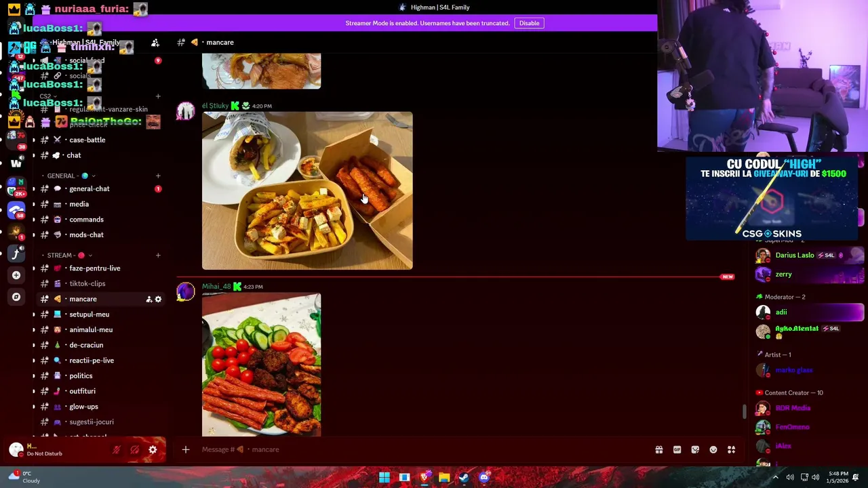The height and width of the screenshot is (488, 868).
Task: Create channel in CS2 category
Action: [x=158, y=96]
